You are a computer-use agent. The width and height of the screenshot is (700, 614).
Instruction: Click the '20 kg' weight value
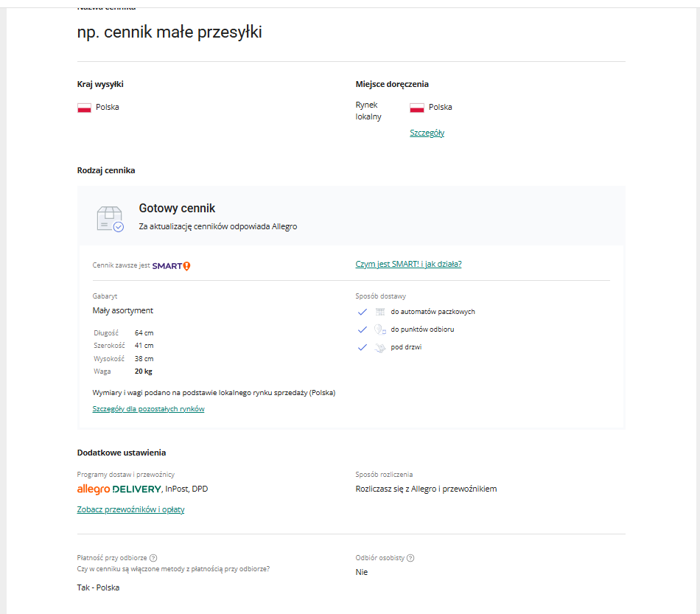tap(144, 371)
